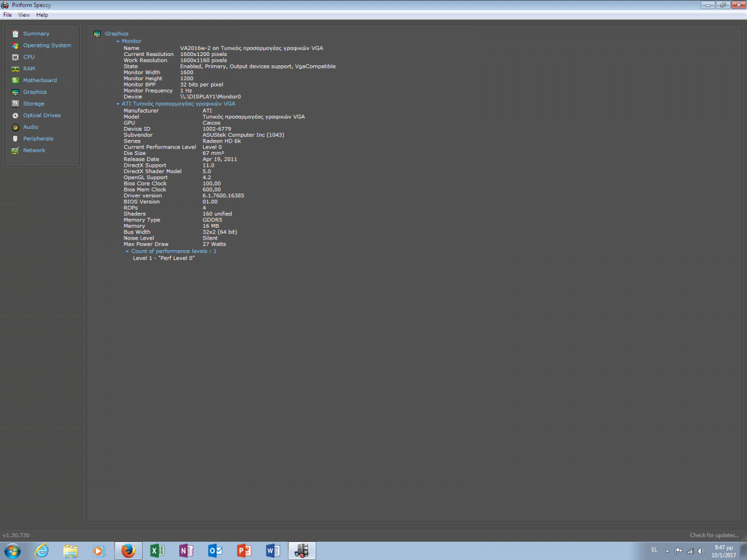Viewport: 747px width, 560px height.
Task: Collapse the Monitor section
Action: pos(118,41)
